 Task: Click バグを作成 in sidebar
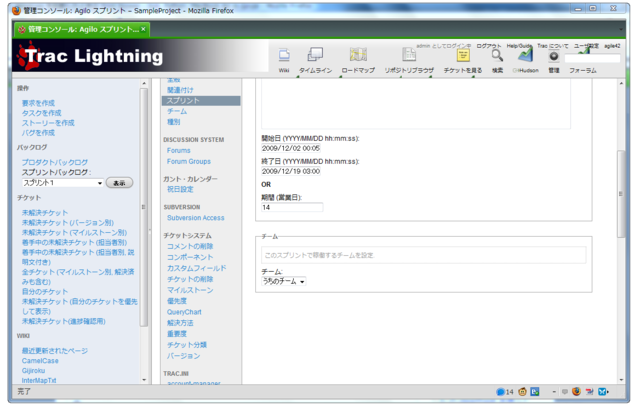pyautogui.click(x=38, y=133)
